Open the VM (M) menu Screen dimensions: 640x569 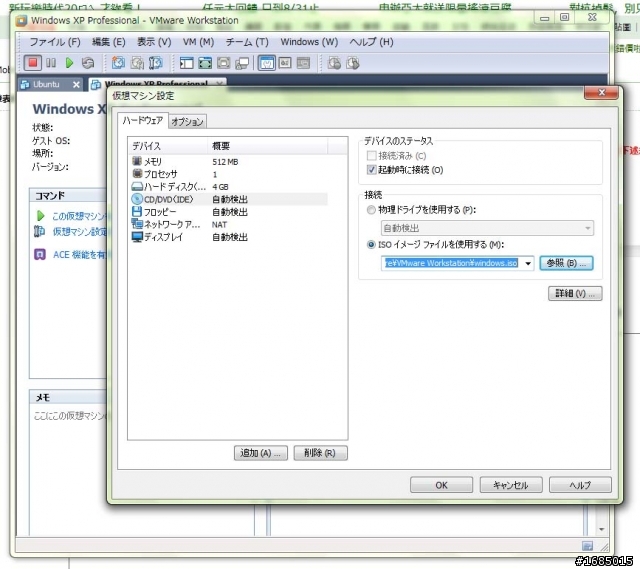(x=198, y=42)
